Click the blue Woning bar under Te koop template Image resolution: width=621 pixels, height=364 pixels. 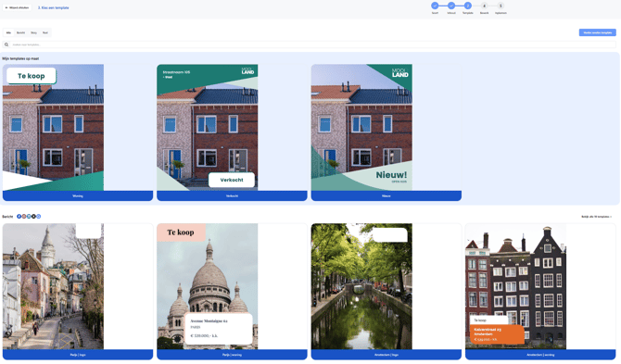(78, 195)
